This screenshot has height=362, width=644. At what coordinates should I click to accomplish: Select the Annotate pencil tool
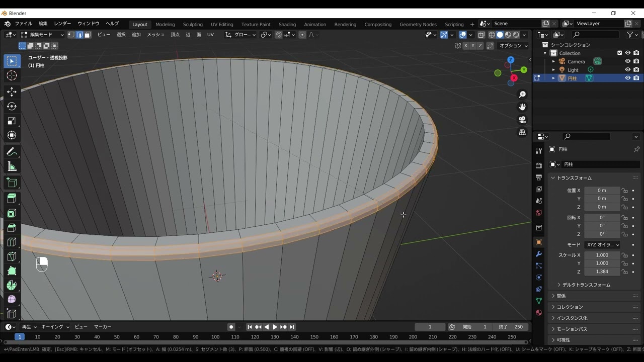[12, 152]
